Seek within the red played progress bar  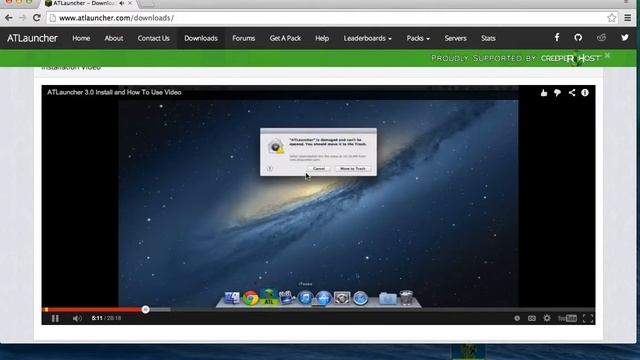tap(93, 309)
